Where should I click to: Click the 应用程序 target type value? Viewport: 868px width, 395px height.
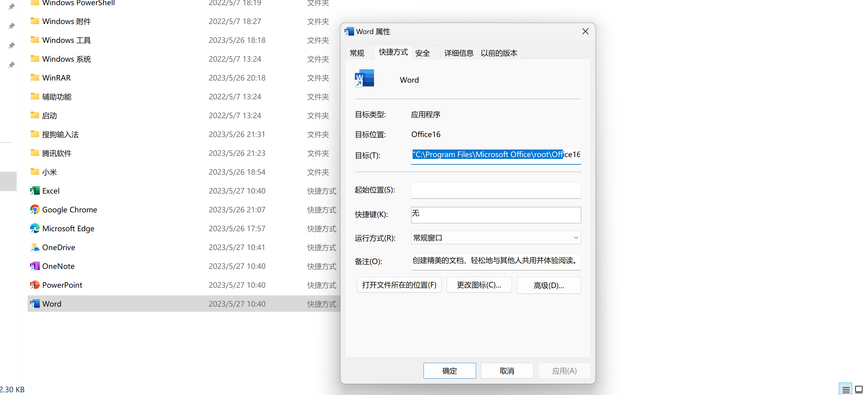pos(426,115)
